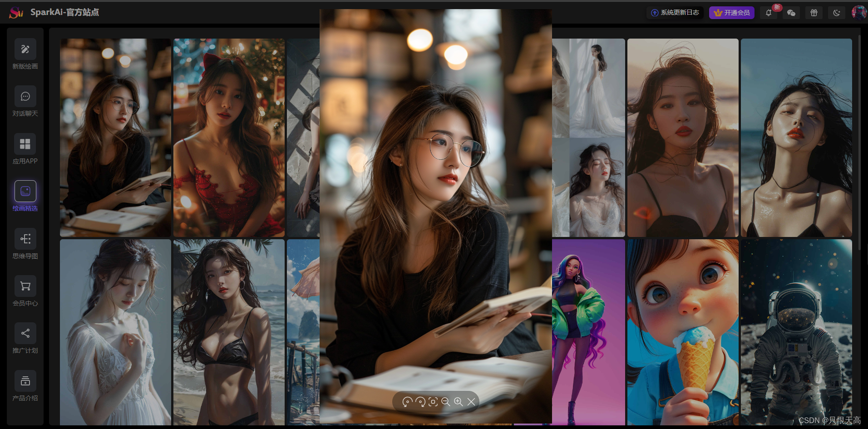Open the cartoon girl ice cream thumbnail
The height and width of the screenshot is (429, 868).
pyautogui.click(x=683, y=332)
